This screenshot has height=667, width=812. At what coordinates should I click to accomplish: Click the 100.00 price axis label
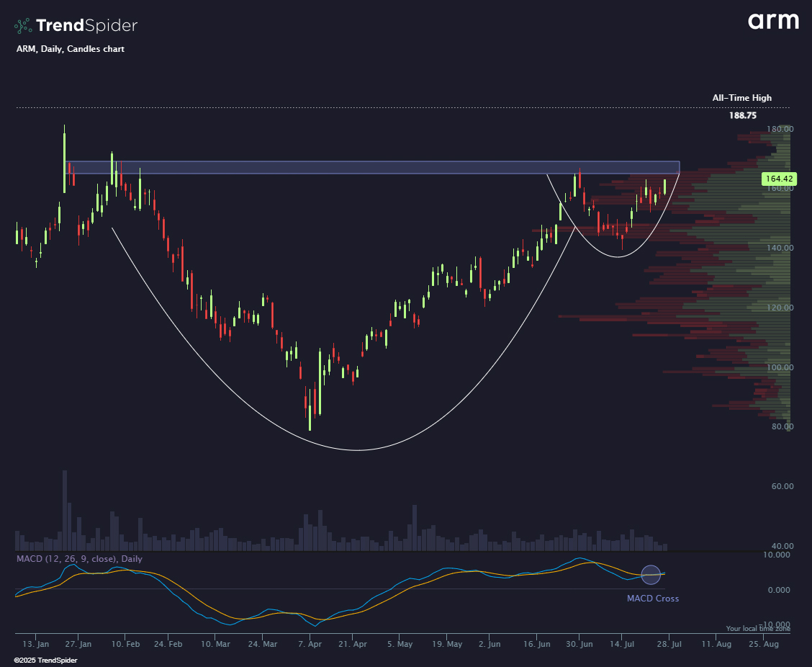click(x=780, y=367)
